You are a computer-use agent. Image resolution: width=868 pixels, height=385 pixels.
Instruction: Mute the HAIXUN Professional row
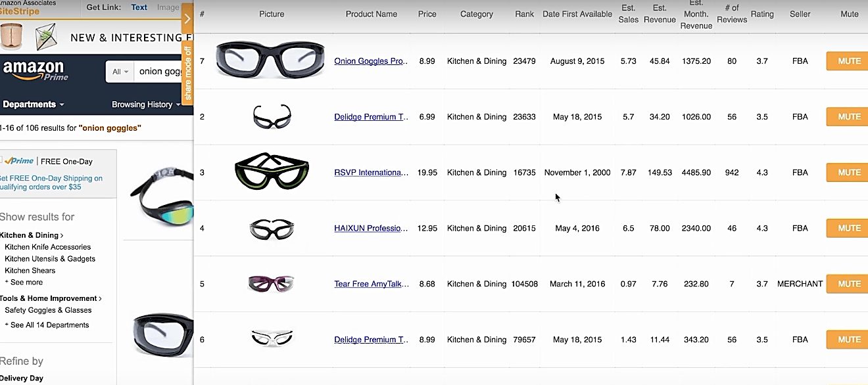click(x=848, y=228)
